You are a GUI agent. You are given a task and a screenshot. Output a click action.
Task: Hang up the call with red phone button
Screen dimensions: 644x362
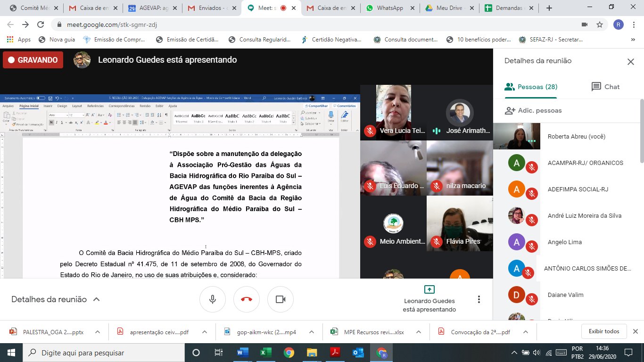[x=246, y=299]
